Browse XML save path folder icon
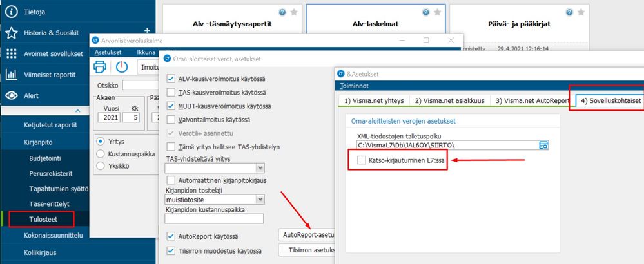This screenshot has width=644, height=264. (x=544, y=145)
